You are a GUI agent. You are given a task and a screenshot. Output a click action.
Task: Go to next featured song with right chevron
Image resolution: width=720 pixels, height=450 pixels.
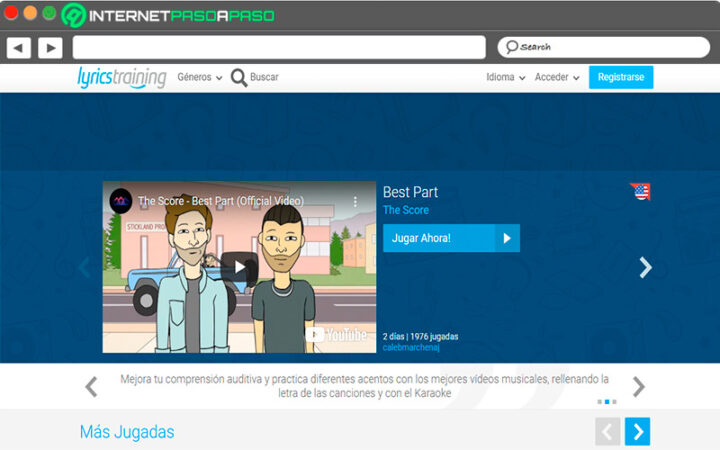[x=645, y=267]
